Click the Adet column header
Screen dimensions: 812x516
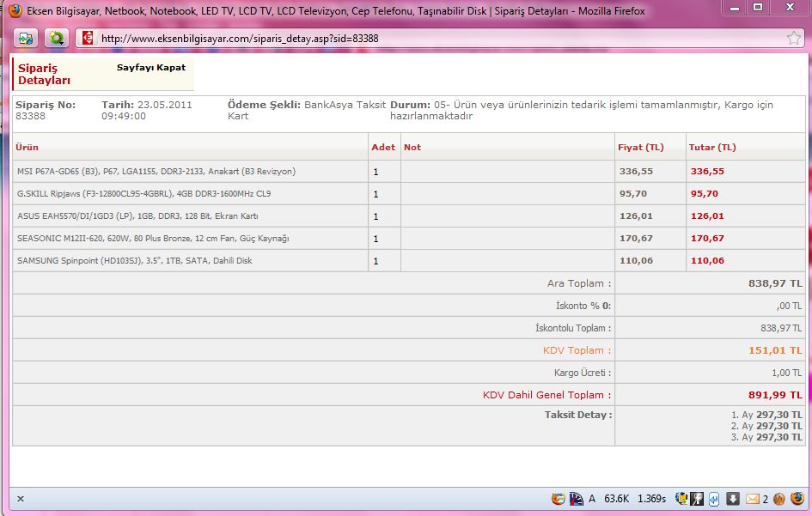pos(383,147)
